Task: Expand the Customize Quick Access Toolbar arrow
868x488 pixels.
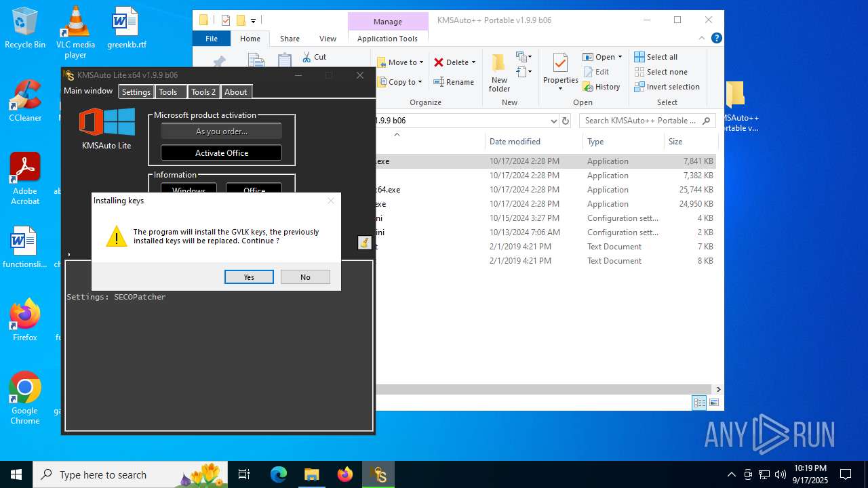Action: [x=253, y=21]
